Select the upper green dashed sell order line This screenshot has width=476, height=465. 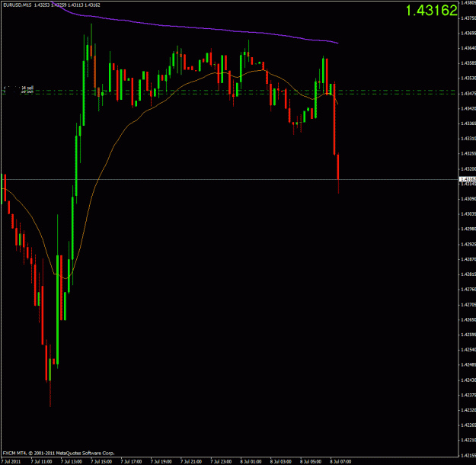pos(229,90)
